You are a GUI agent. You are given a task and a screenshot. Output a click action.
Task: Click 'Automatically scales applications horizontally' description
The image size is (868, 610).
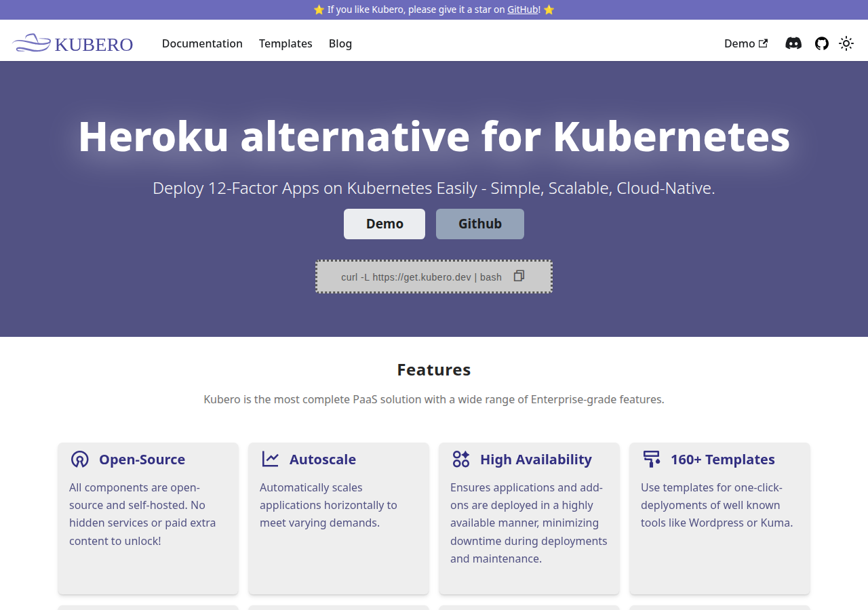click(x=329, y=505)
